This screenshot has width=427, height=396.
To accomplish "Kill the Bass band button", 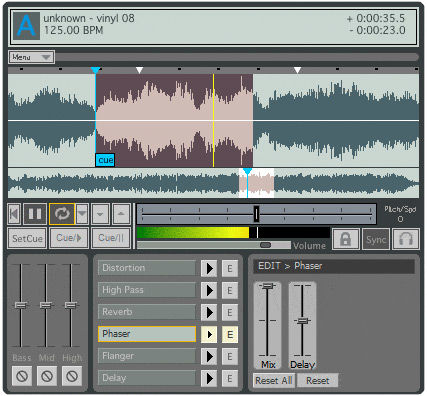I will point(22,376).
